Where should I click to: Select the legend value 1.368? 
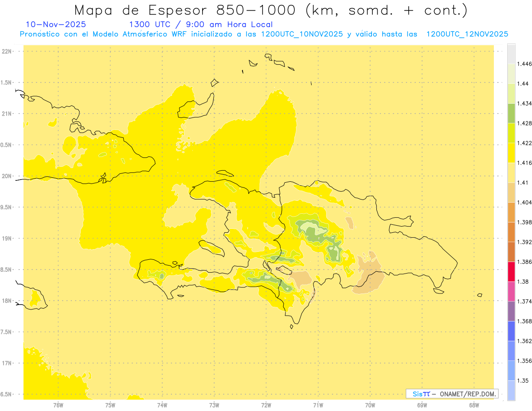[524, 321]
